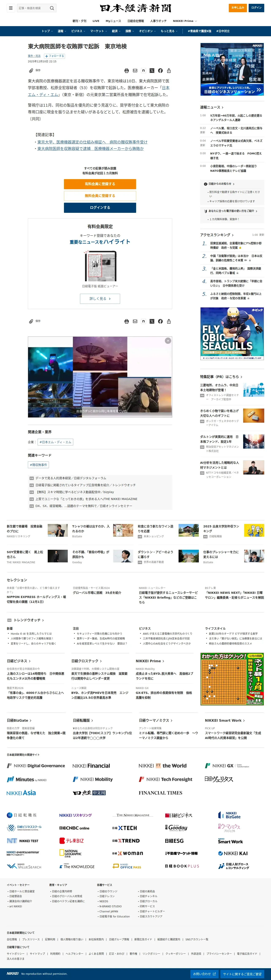Select the Myニュース menu item

point(113,21)
